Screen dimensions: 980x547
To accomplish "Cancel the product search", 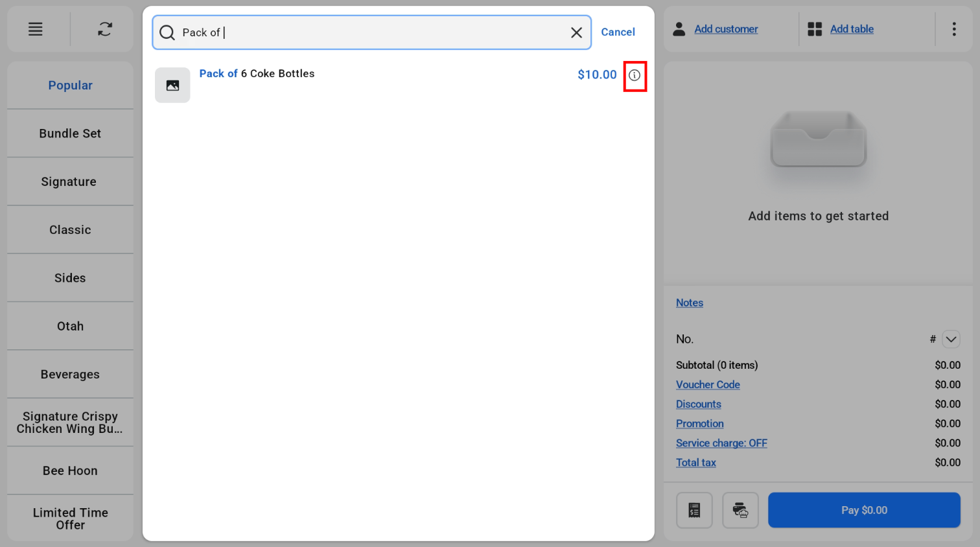I will click(618, 32).
